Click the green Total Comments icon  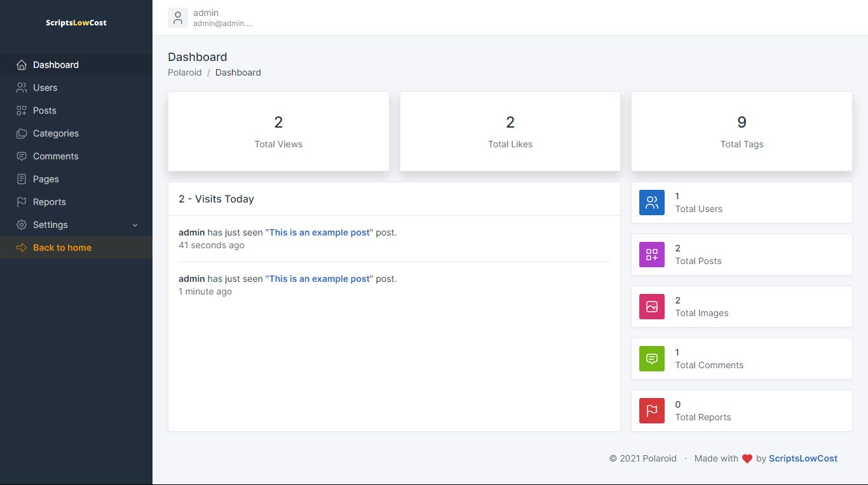point(651,359)
